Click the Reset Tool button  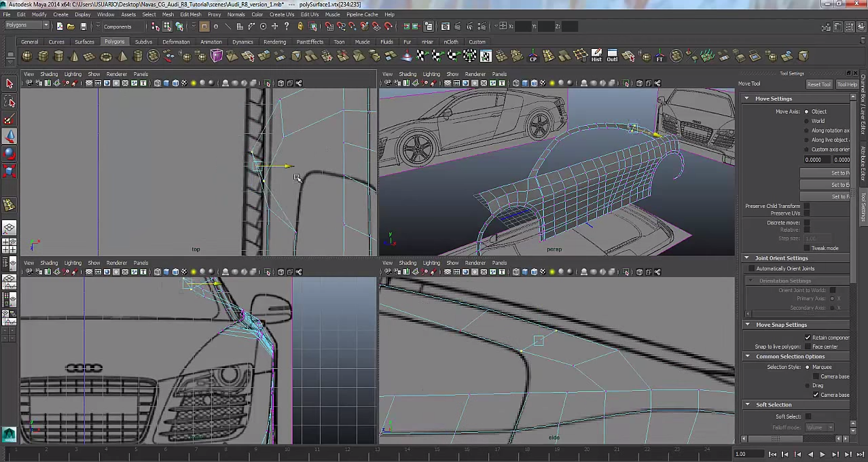pos(818,84)
